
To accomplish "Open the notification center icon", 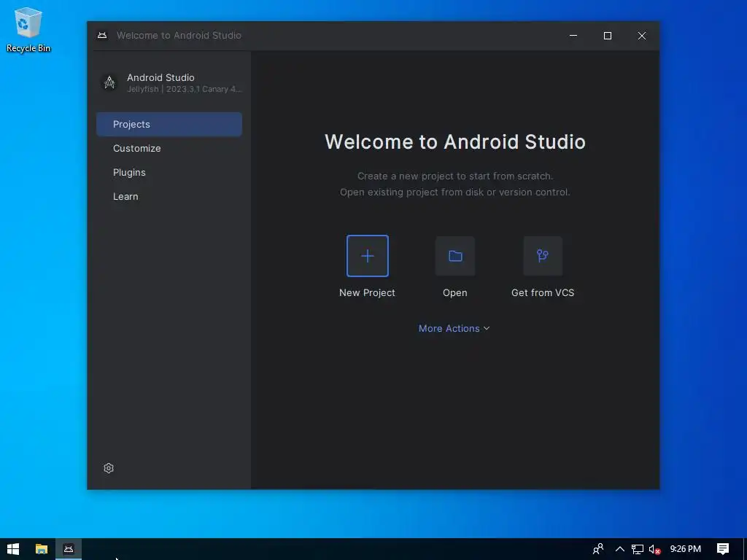I will tap(723, 549).
